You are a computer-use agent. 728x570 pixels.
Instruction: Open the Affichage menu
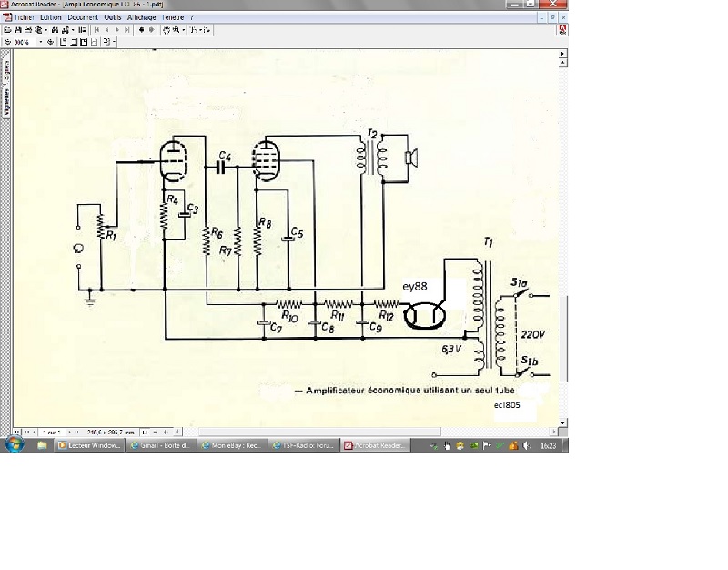[142, 17]
